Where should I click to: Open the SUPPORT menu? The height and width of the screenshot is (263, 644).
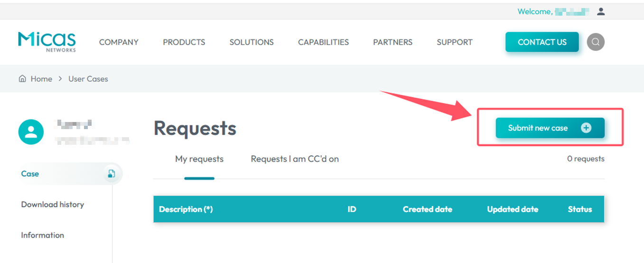point(455,42)
